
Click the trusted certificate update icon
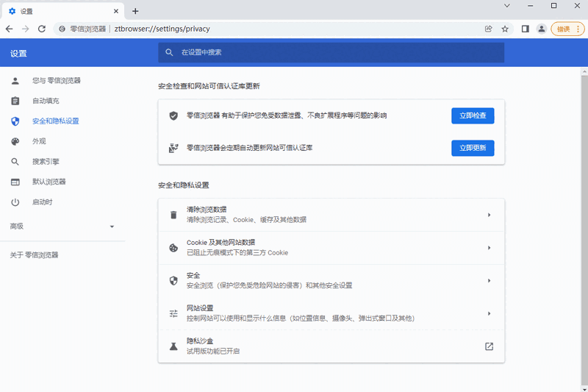tap(173, 148)
